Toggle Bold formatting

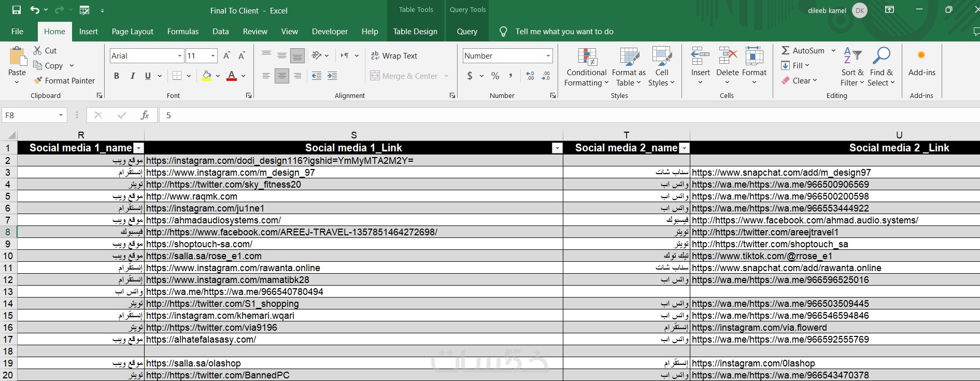tap(117, 76)
